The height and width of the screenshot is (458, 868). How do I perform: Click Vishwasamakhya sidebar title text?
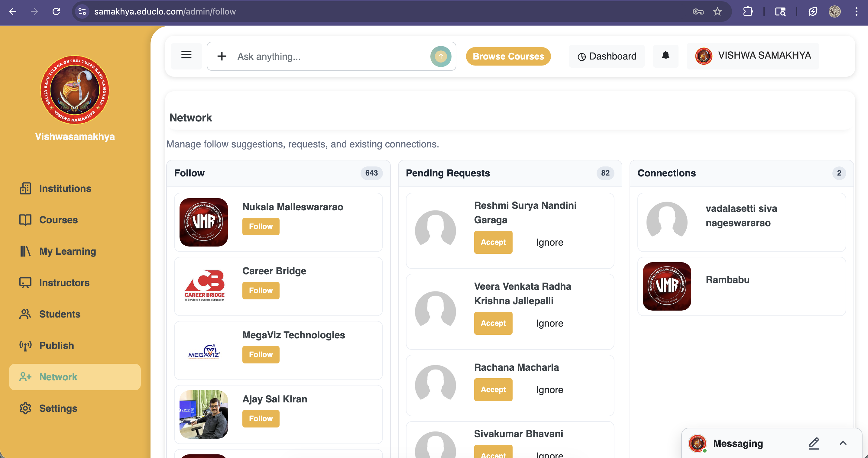75,136
